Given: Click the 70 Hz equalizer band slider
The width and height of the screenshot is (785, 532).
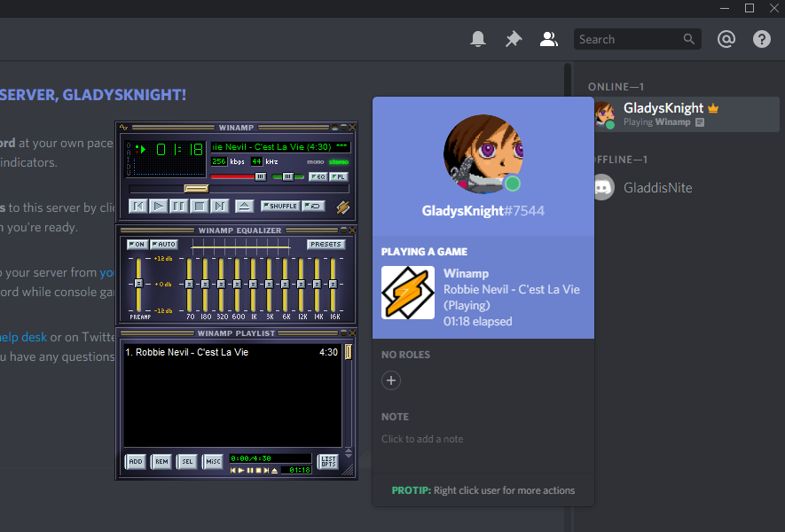Looking at the screenshot, I should (189, 285).
